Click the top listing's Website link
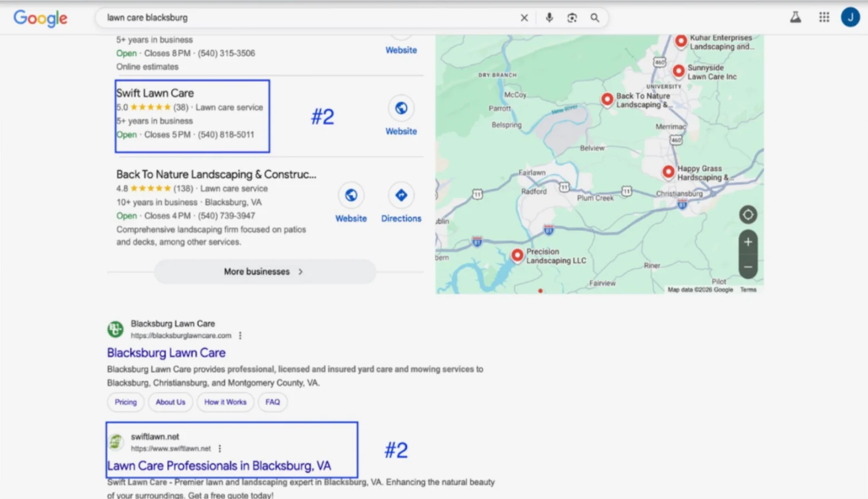The image size is (868, 499). 401,50
